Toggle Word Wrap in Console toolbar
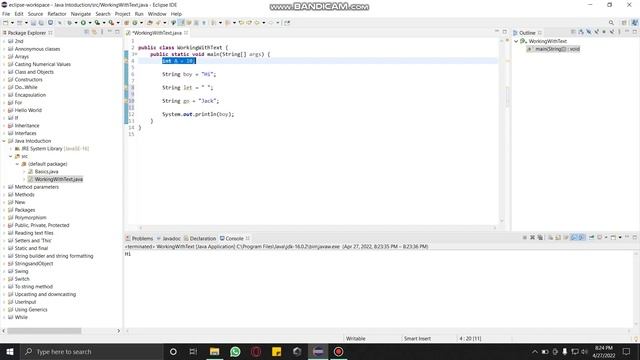640x360 pixels. pos(566,238)
